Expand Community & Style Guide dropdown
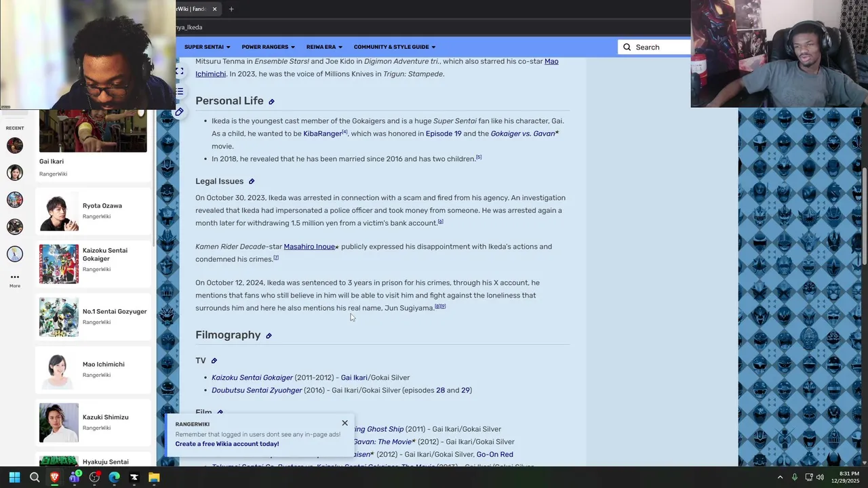Viewport: 868px width, 488px height. [x=395, y=47]
